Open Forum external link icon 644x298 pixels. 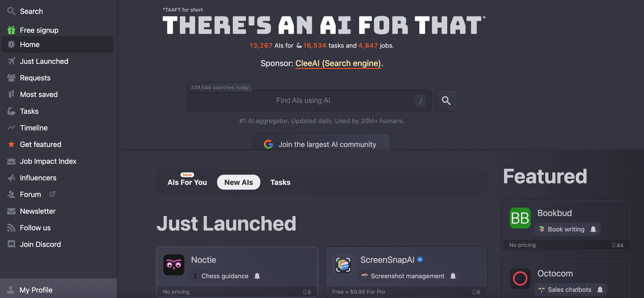pyautogui.click(x=52, y=194)
